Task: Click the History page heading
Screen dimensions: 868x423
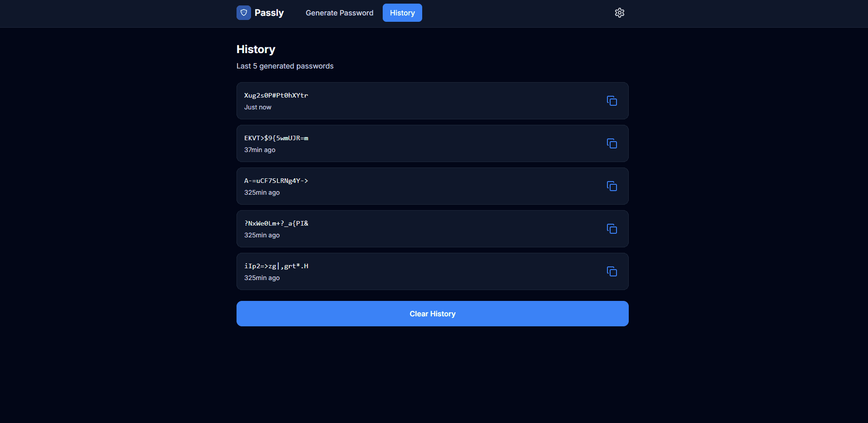Action: click(256, 49)
